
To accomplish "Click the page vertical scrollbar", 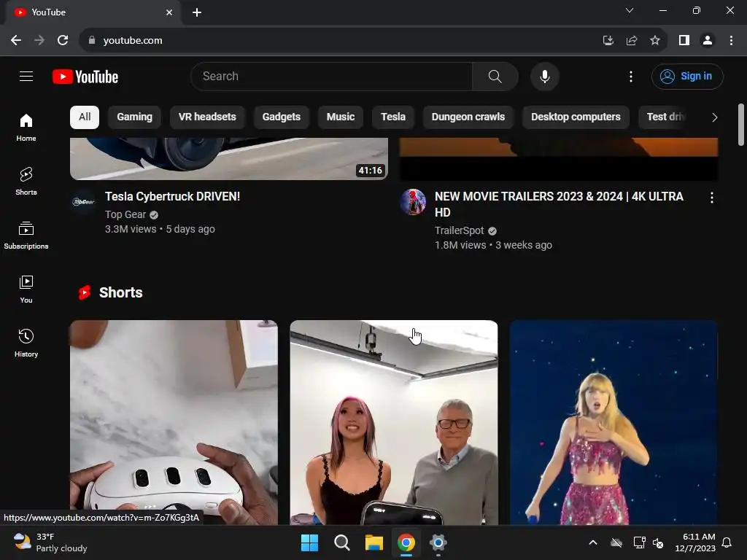I will 741,125.
